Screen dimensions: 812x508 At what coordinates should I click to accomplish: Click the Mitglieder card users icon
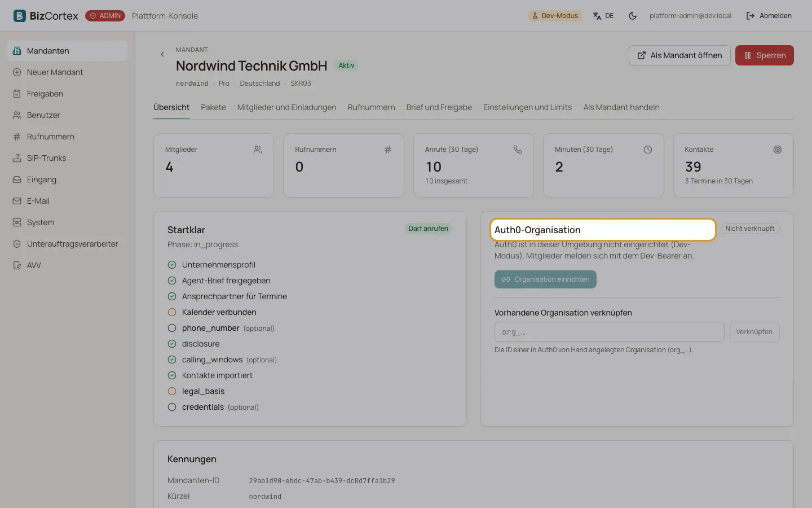click(258, 150)
